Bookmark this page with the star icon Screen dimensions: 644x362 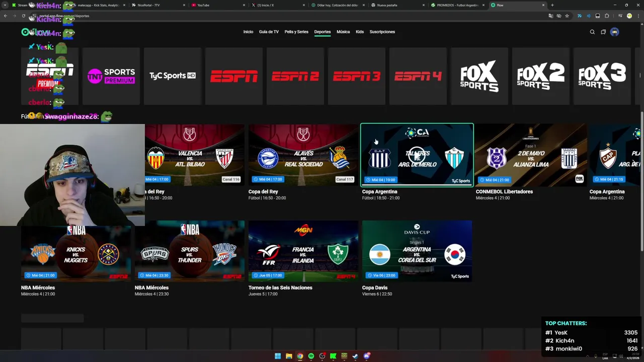coord(567,16)
